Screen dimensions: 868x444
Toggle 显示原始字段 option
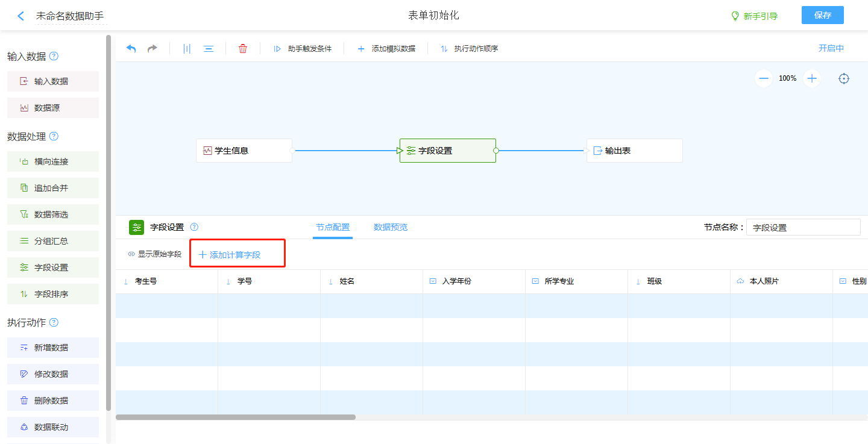tap(155, 254)
